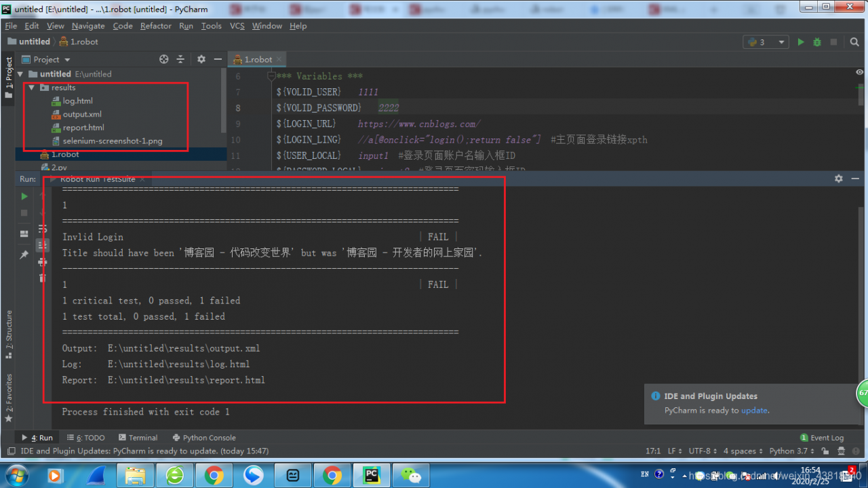Click the 1.robot breadcrumb in navigation bar
Viewport: 868px width, 488px height.
[x=79, y=41]
